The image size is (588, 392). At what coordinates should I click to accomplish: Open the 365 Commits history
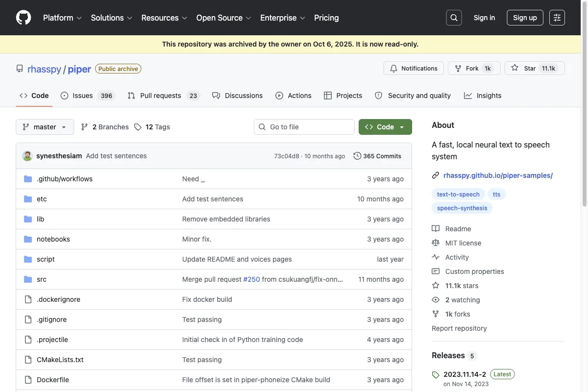[377, 156]
